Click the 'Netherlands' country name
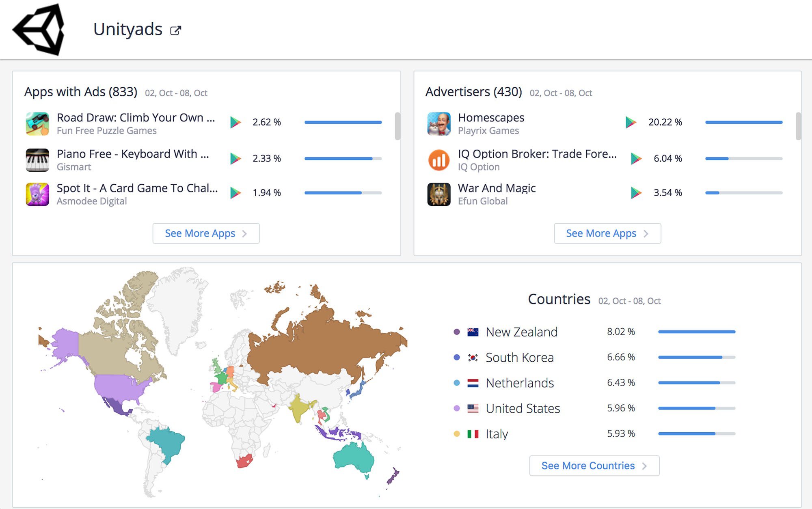Screen dimensions: 812x509 [520, 383]
